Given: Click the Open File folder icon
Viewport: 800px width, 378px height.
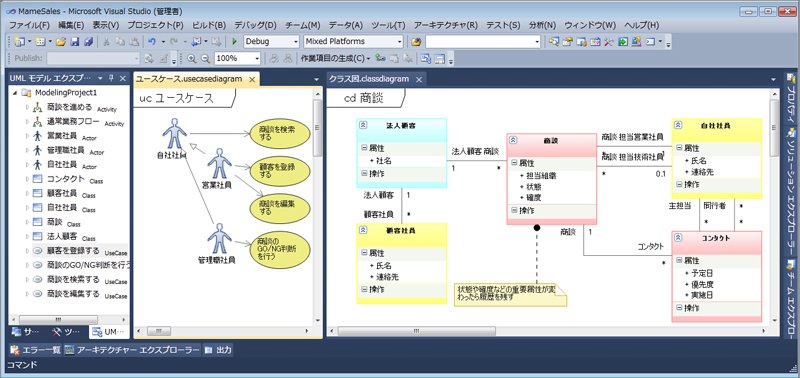Looking at the screenshot, I should coord(61,42).
